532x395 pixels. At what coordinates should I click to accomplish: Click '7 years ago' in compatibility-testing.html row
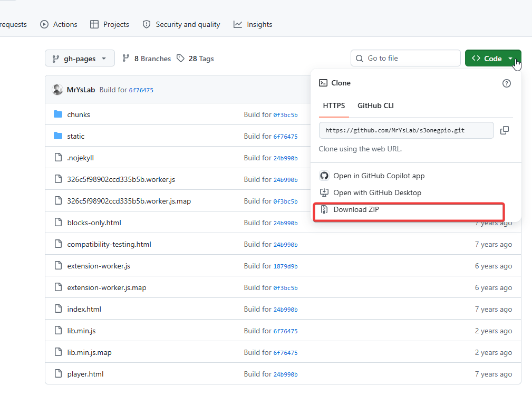pyautogui.click(x=494, y=245)
